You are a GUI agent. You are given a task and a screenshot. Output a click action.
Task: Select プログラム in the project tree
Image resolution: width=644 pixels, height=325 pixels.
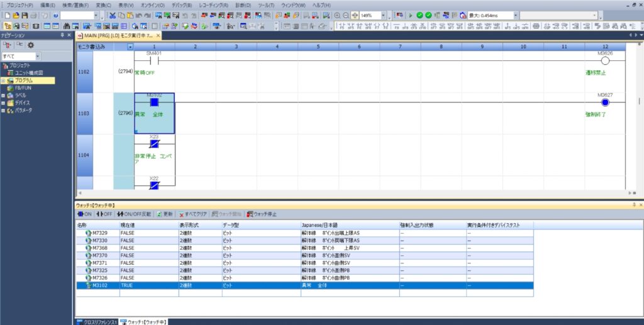click(x=24, y=81)
